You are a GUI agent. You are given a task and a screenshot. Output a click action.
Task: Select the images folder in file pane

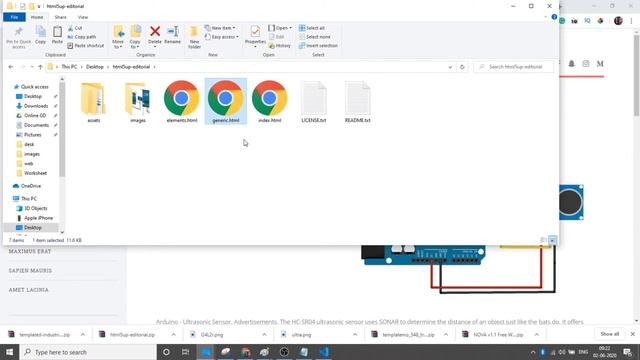tap(138, 102)
